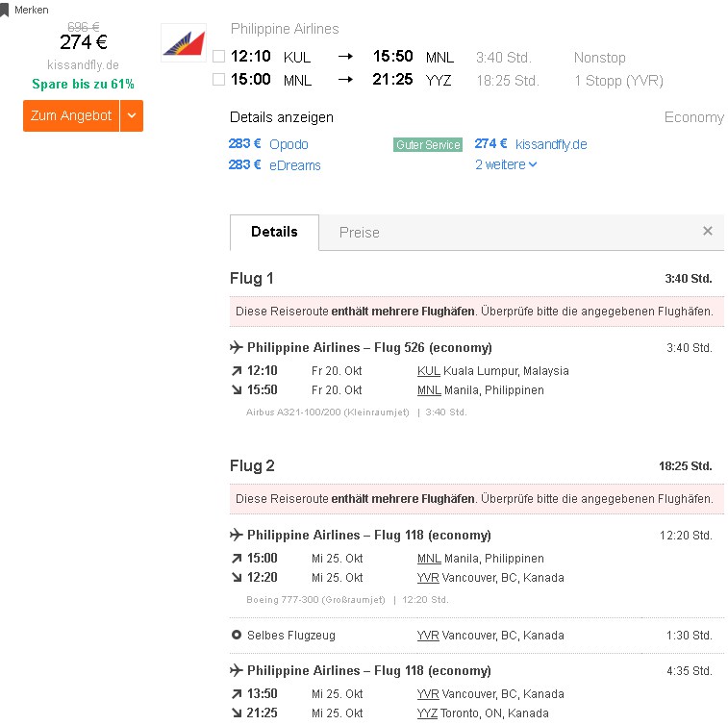The image size is (728, 725).
Task: Click departure arrow icon next to 12:10 Fr 20. Okt
Action: (x=237, y=371)
